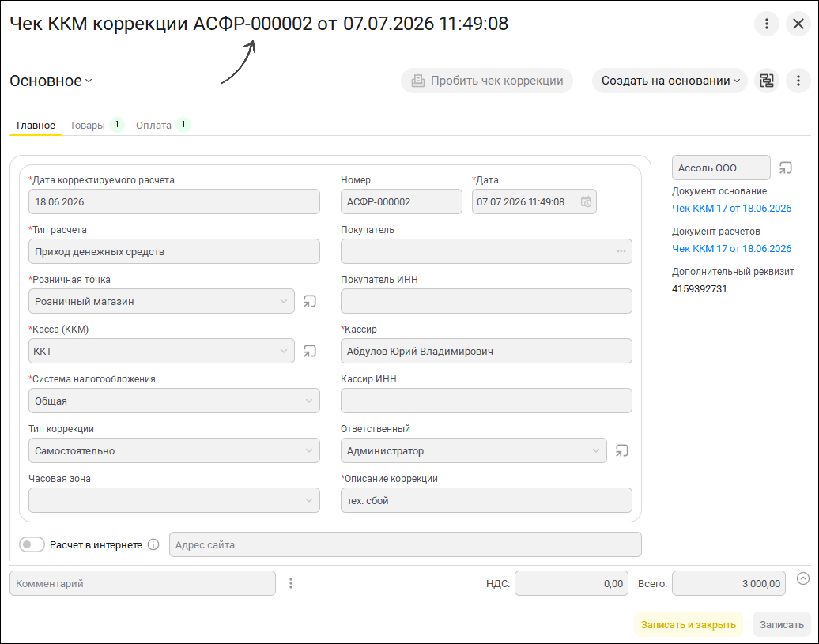819x644 pixels.
Task: Open the Создать на основании dropdown
Action: click(x=670, y=81)
